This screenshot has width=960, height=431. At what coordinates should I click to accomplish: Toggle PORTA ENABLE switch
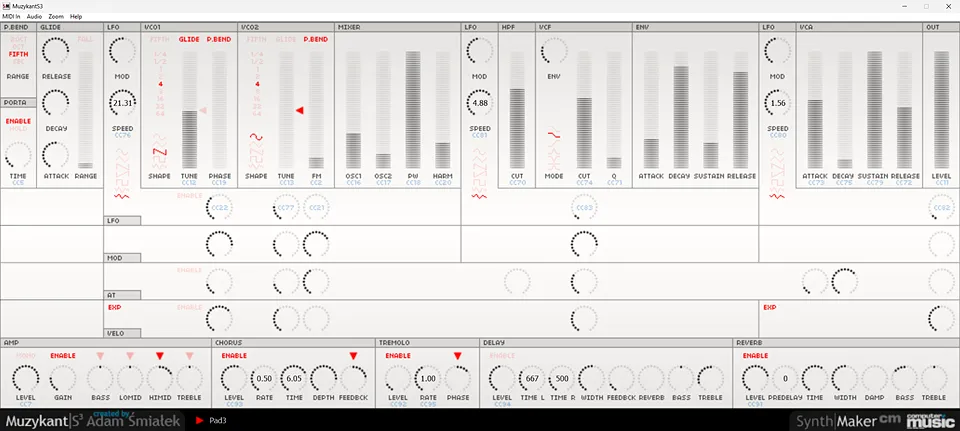(18, 121)
